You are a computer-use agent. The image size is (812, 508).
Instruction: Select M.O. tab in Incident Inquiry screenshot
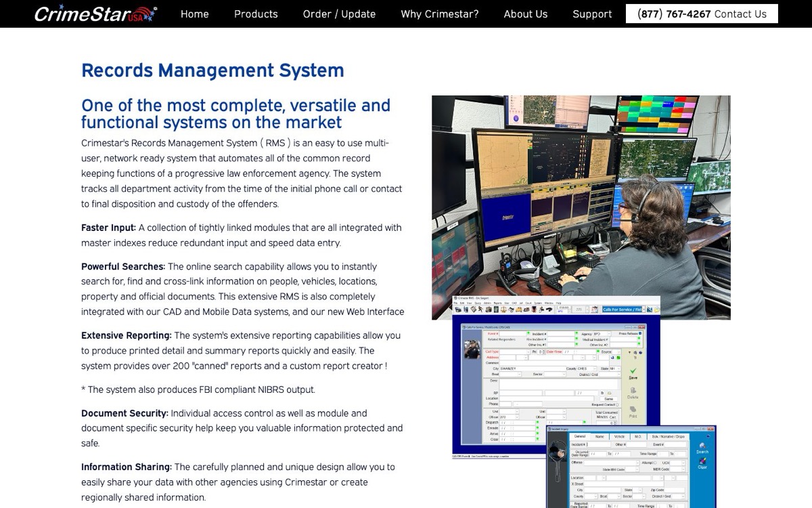[x=638, y=437]
